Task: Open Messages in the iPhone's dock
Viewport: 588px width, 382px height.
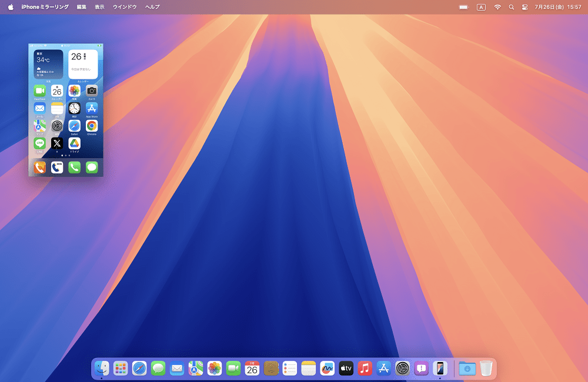Action: point(92,167)
